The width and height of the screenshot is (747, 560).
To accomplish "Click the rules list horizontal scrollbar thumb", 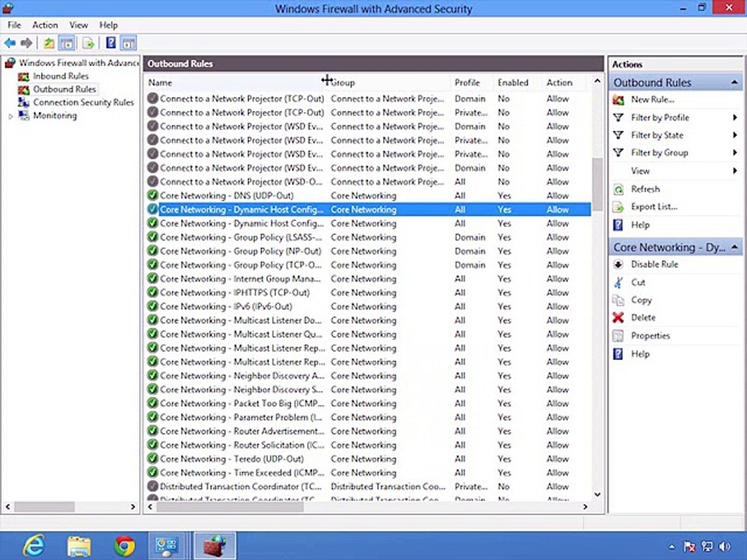I will (230, 507).
